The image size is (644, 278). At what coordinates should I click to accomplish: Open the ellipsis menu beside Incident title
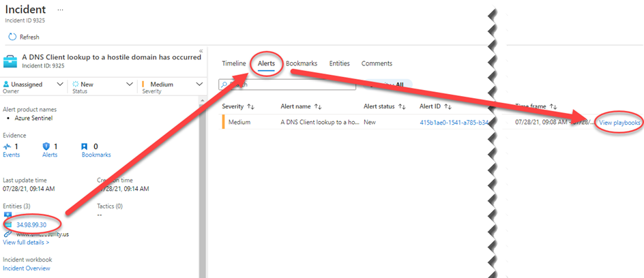[x=61, y=10]
